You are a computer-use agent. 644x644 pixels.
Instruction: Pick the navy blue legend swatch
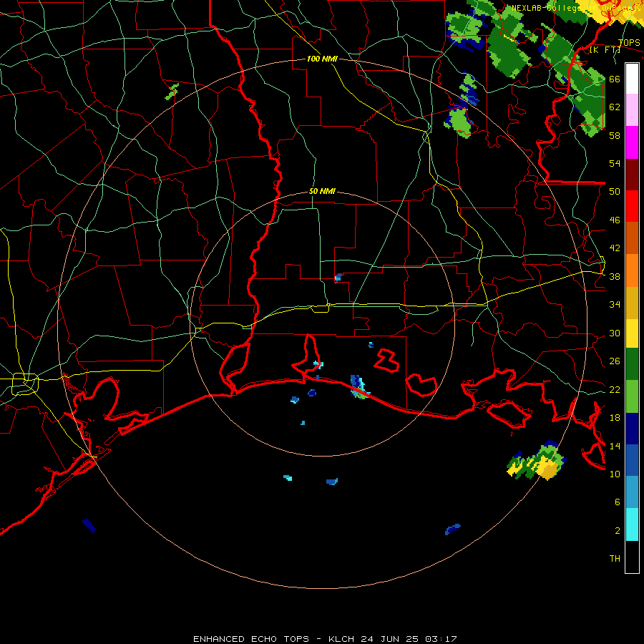pos(632,429)
